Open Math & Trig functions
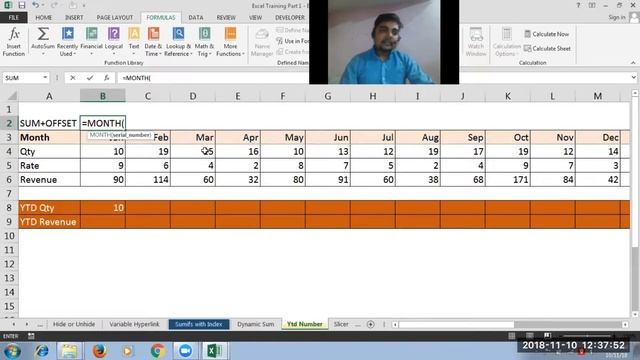640x360 pixels. 204,42
